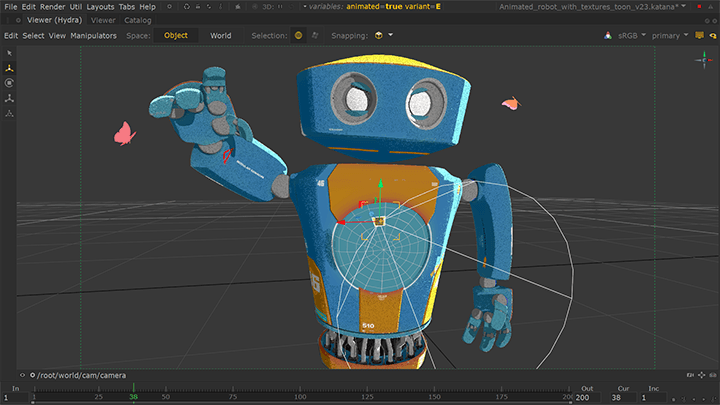The image size is (720, 405).
Task: Select the arrow selection tool in left toolbar
Action: pyautogui.click(x=9, y=52)
